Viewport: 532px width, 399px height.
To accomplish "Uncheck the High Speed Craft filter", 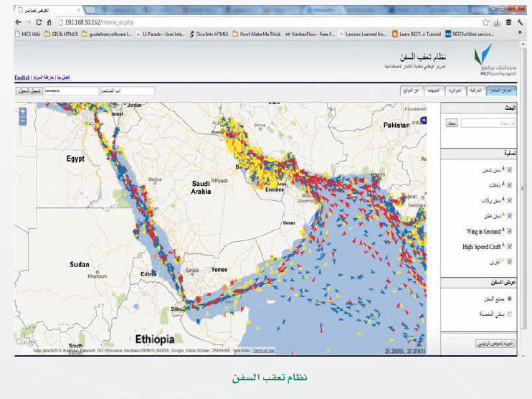I will click(x=509, y=247).
